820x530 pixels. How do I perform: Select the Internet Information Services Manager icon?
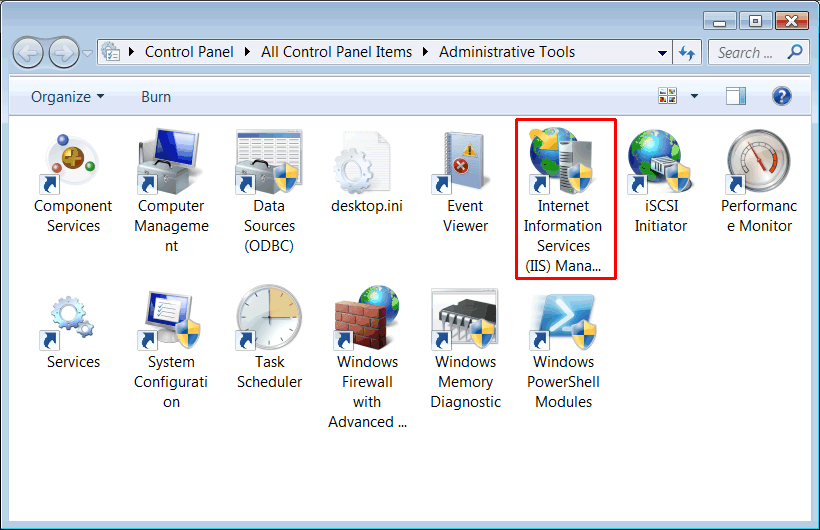click(561, 161)
